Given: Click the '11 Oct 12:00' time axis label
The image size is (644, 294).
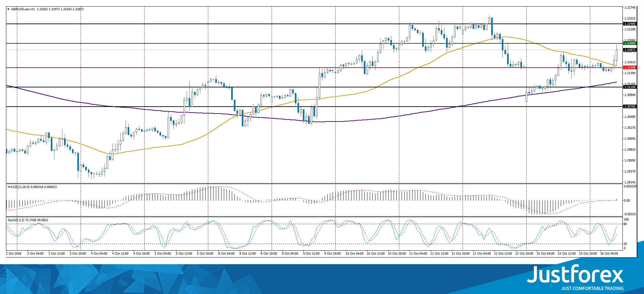Looking at the screenshot, I should click(x=439, y=254).
